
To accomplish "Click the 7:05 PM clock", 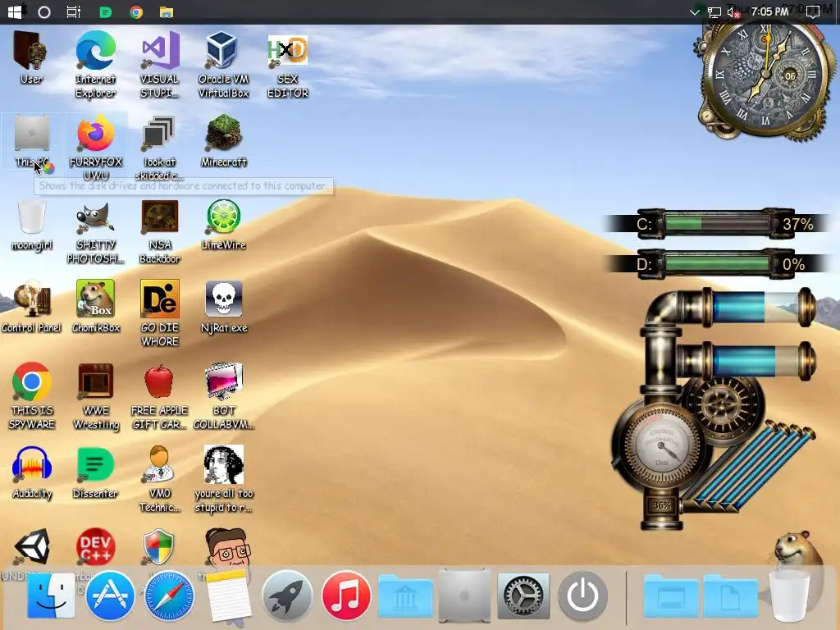I will (x=769, y=11).
